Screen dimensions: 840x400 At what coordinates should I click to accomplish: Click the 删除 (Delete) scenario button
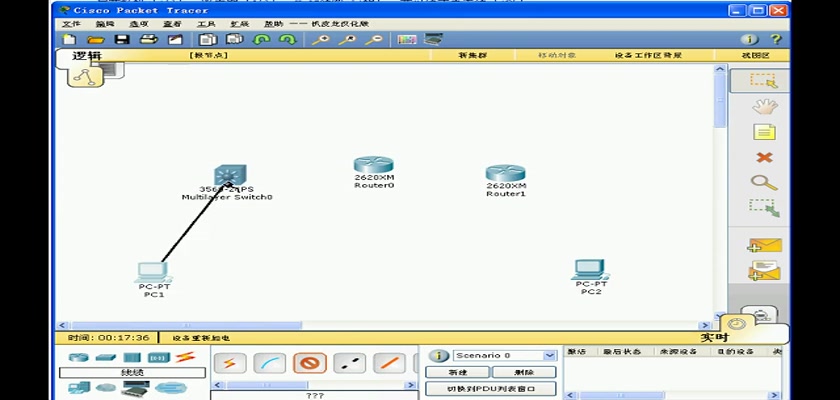(523, 372)
